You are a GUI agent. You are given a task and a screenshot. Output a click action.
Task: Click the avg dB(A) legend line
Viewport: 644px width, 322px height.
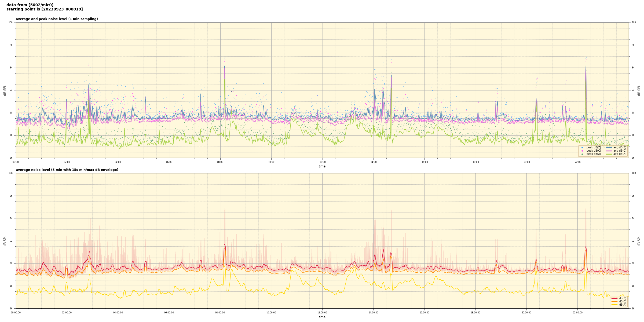point(609,154)
